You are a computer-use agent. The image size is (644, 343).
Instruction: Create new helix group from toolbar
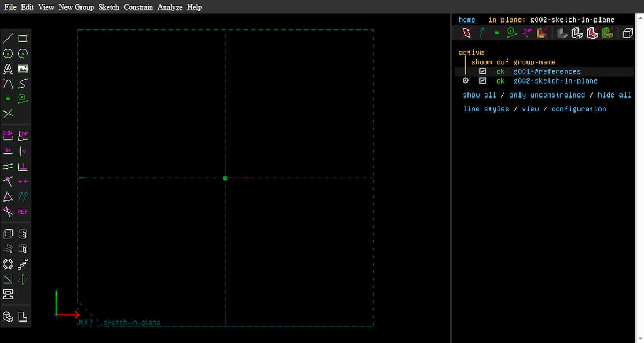(x=8, y=249)
